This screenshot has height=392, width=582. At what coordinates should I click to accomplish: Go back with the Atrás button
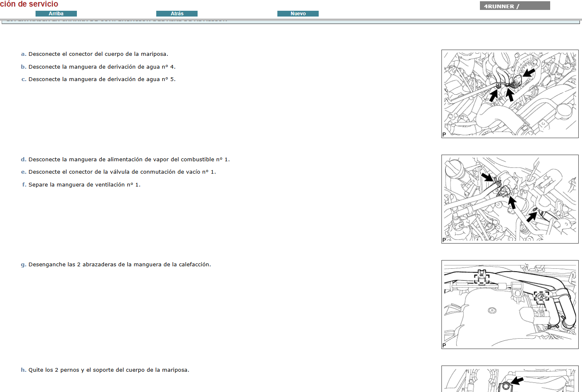click(177, 14)
